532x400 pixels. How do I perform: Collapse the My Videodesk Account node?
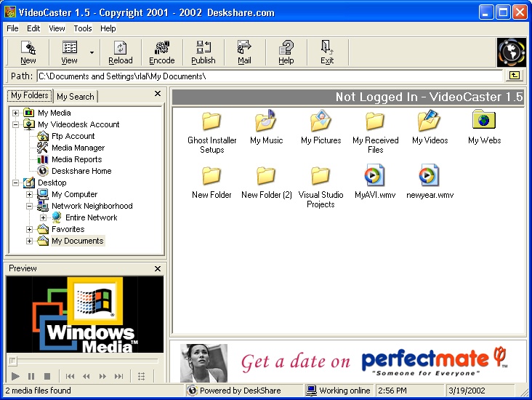click(15, 124)
